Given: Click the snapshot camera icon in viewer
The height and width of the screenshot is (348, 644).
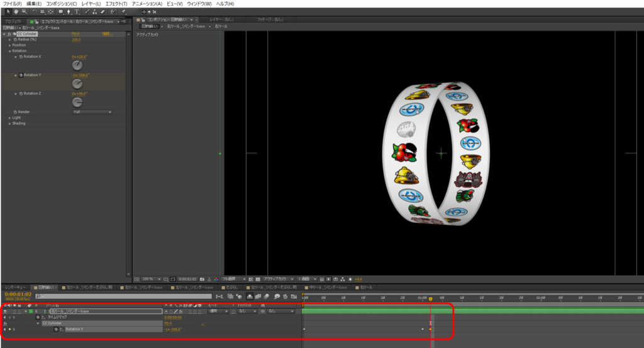Looking at the screenshot, I should point(202,279).
